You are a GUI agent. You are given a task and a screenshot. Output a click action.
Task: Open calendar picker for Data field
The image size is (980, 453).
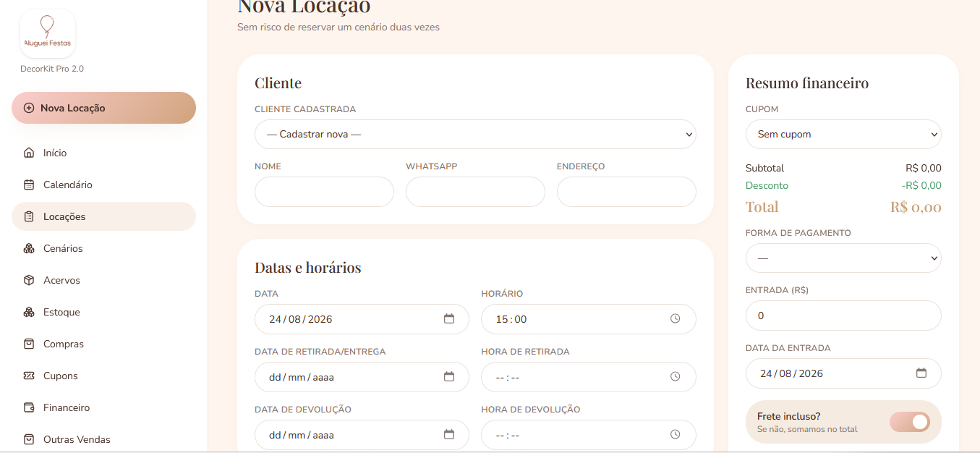tap(449, 318)
